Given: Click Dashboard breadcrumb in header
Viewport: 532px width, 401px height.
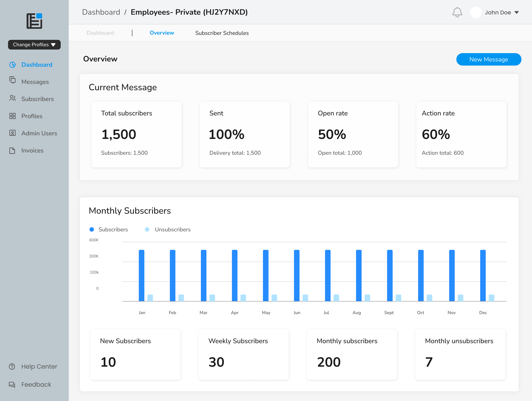Looking at the screenshot, I should click(101, 12).
